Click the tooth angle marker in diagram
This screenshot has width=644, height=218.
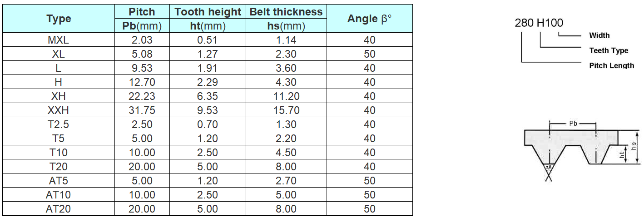[549, 168]
